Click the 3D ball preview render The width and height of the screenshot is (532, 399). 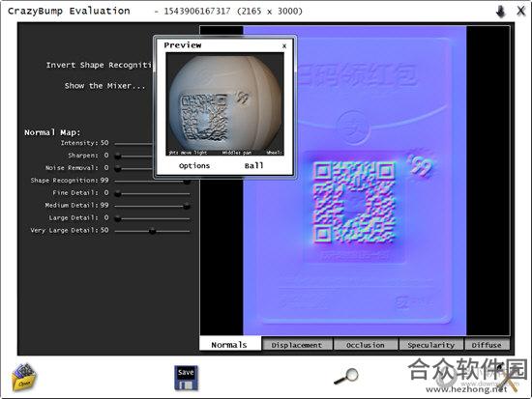tap(225, 104)
